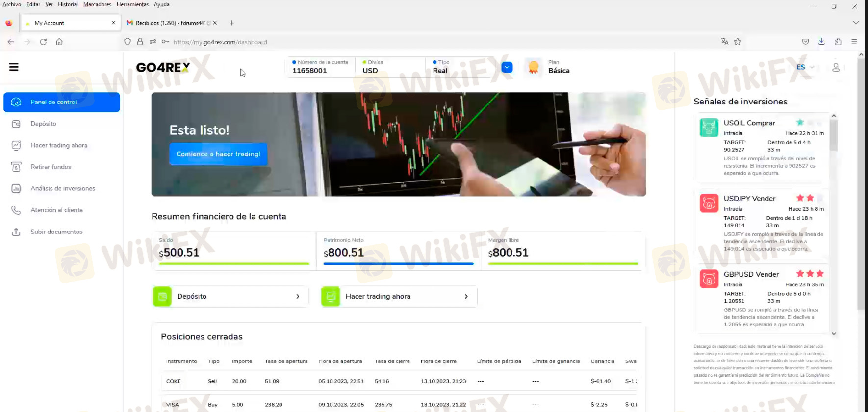Select the My Account tab
Viewport: 868px width, 412px height.
(71, 23)
